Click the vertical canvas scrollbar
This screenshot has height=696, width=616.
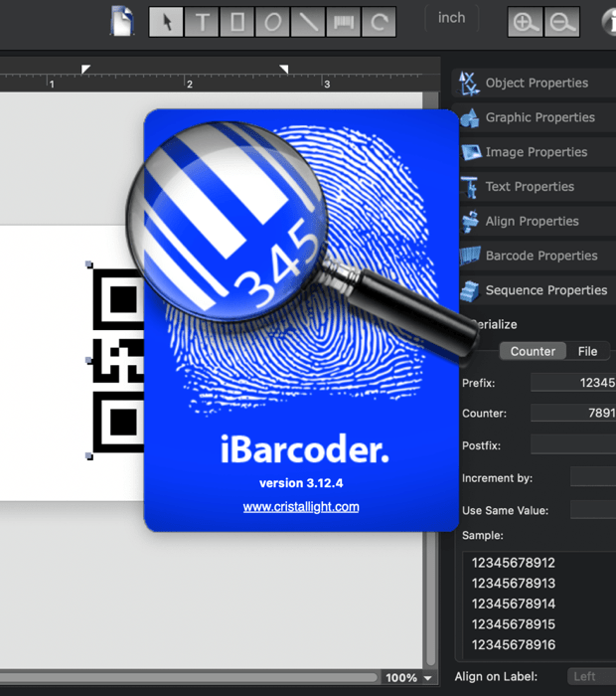430,600
